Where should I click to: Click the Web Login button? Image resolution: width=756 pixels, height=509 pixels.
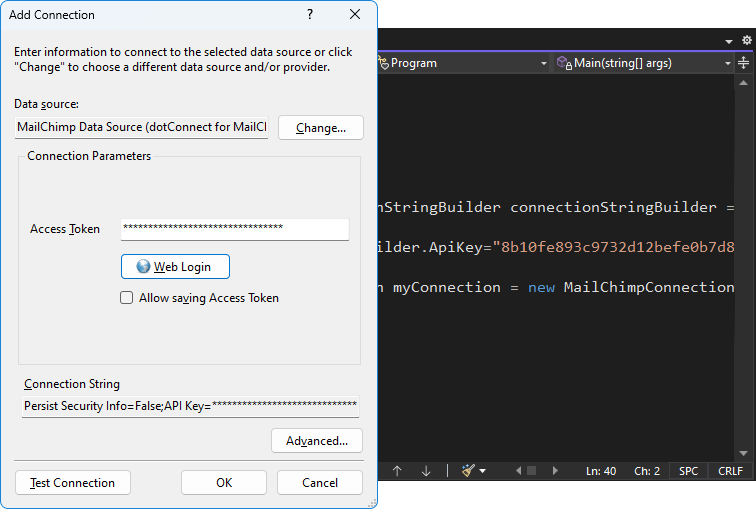click(175, 267)
